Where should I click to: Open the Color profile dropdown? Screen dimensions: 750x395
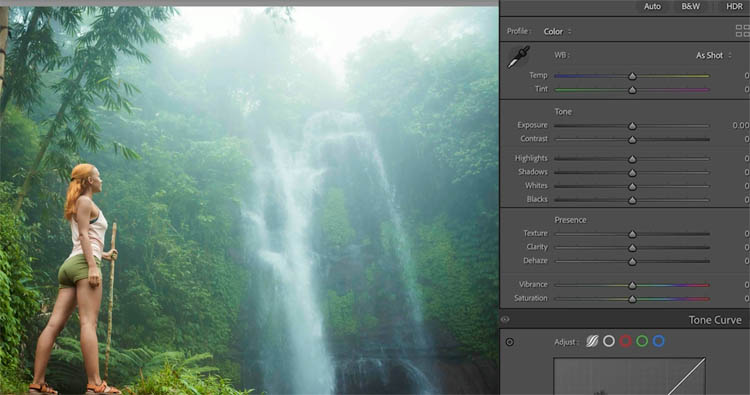click(x=557, y=32)
